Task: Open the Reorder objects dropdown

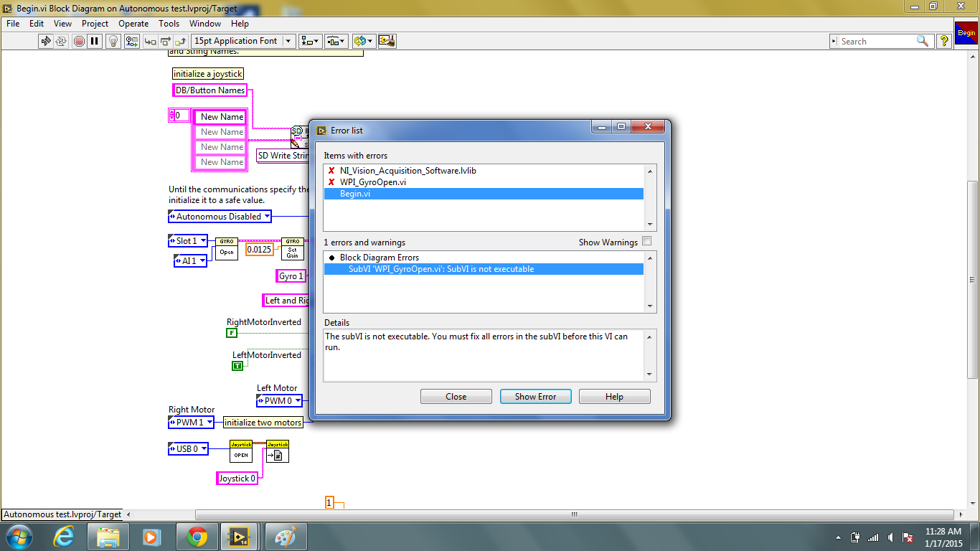Action: [x=362, y=41]
